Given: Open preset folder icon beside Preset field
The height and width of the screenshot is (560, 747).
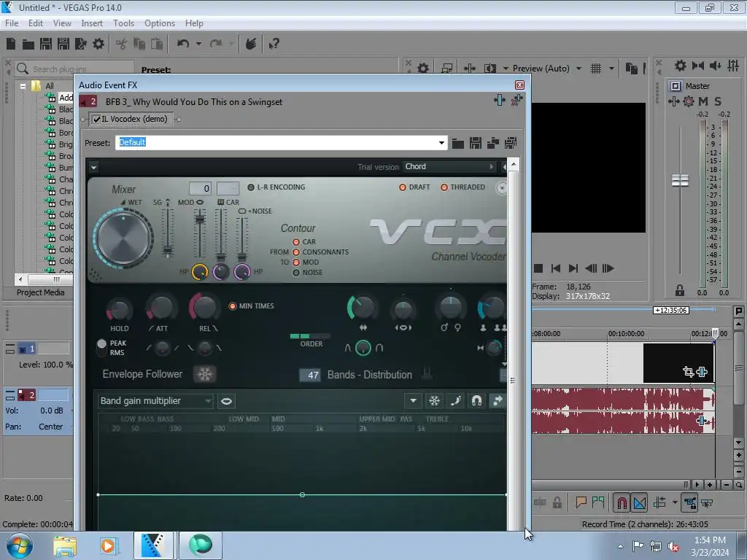Looking at the screenshot, I should point(458,143).
